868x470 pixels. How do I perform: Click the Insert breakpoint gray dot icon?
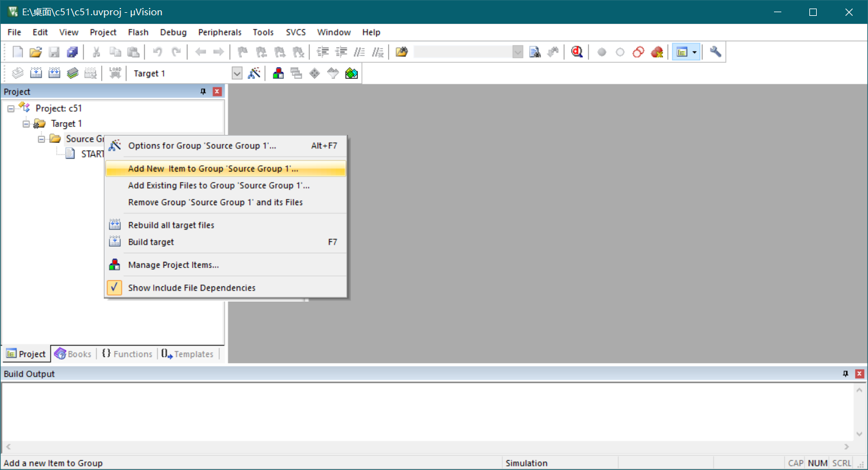point(602,52)
